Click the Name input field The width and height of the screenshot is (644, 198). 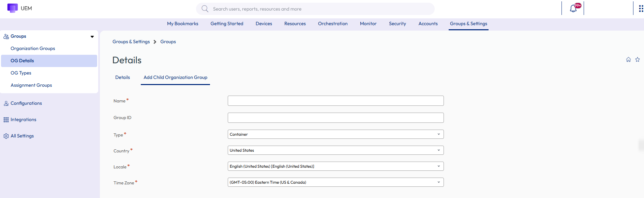(335, 101)
